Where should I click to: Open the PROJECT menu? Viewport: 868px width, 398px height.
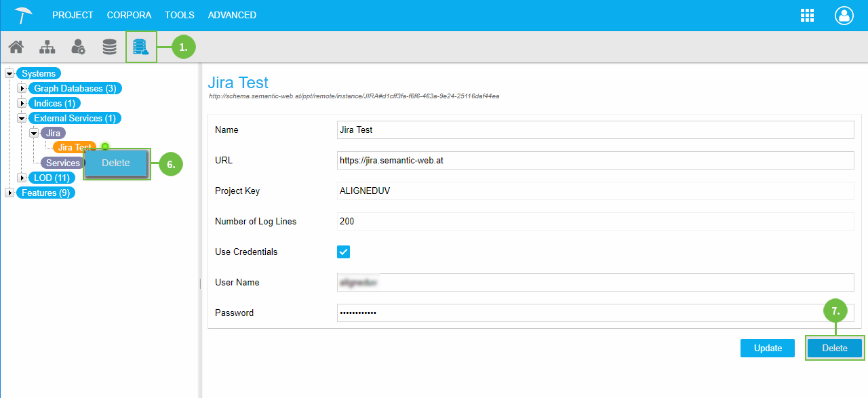(x=73, y=15)
